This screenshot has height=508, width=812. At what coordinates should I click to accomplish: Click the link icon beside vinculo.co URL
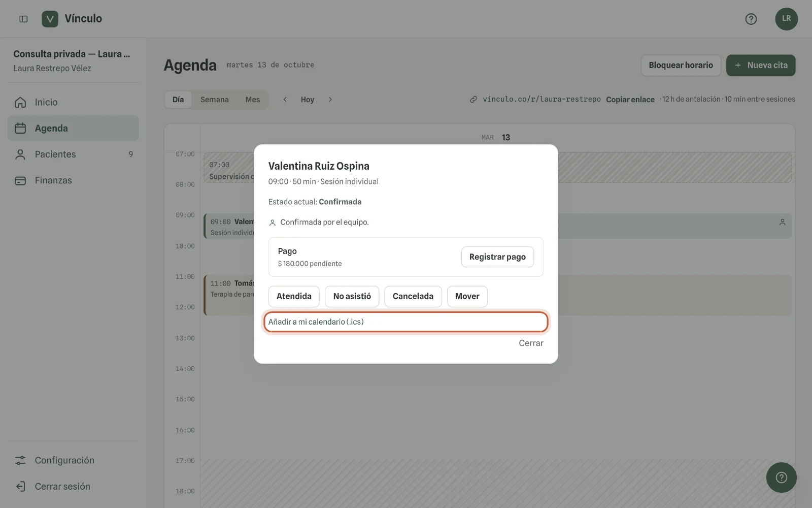point(473,100)
